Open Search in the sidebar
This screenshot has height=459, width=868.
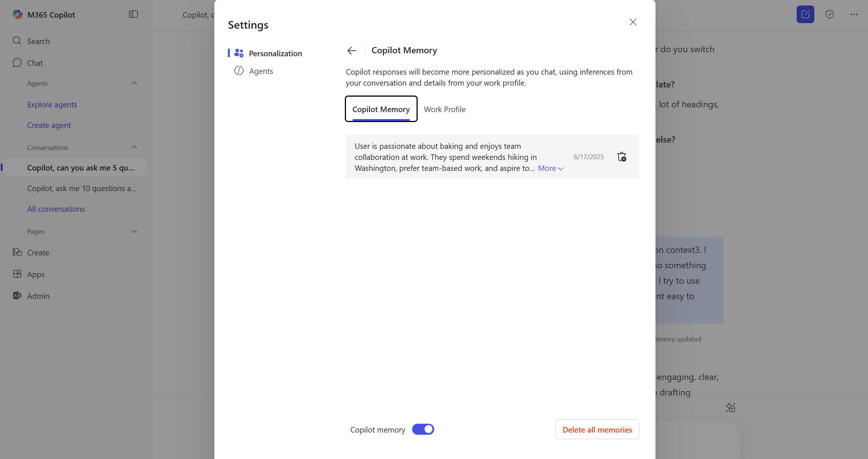(x=38, y=41)
